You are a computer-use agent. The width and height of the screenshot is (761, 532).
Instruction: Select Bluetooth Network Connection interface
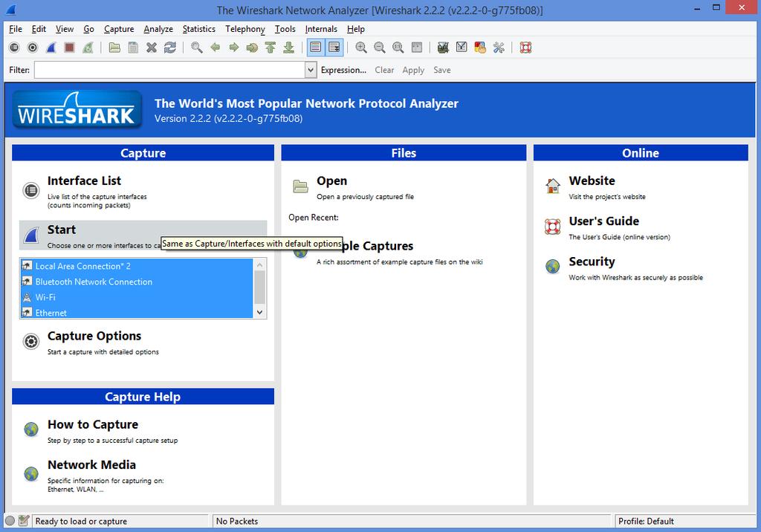(x=137, y=282)
